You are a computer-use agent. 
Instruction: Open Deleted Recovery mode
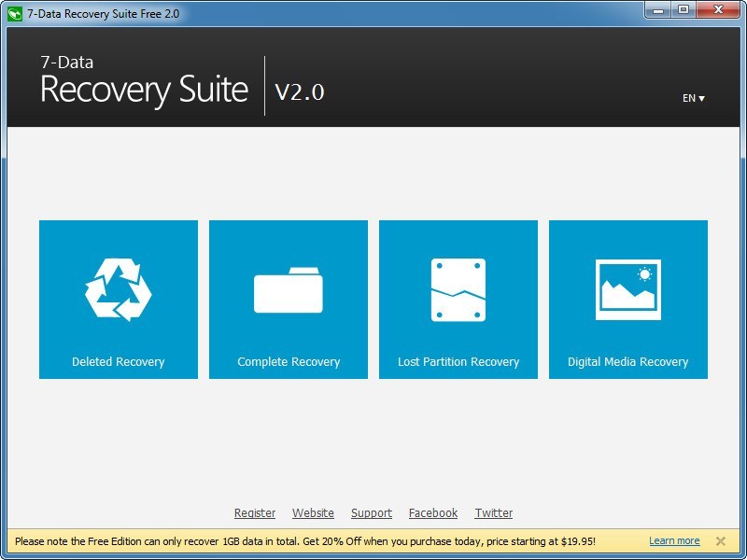[x=118, y=299]
